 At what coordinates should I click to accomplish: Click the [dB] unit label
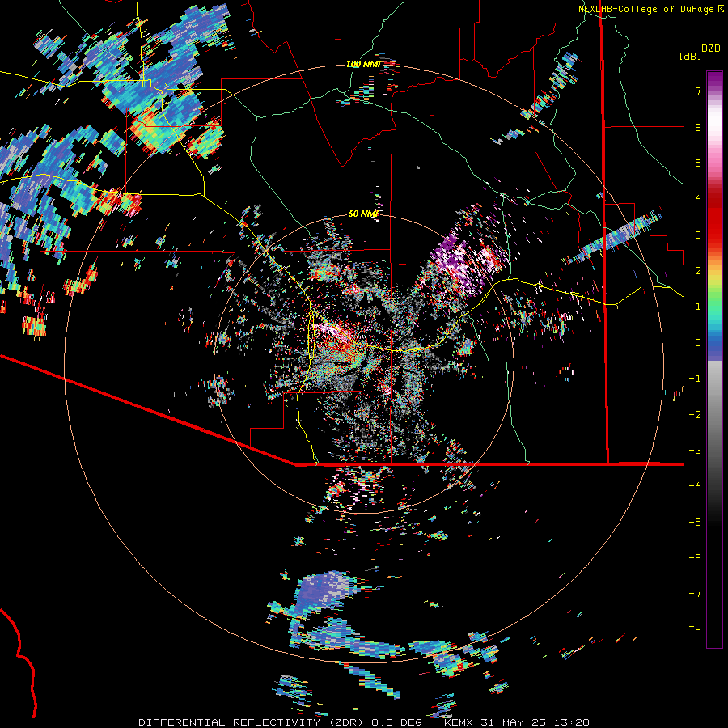pos(691,57)
